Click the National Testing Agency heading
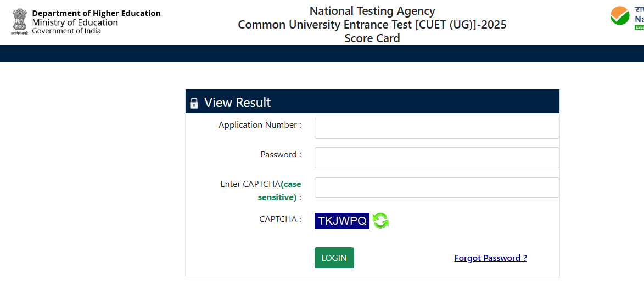 pos(372,11)
